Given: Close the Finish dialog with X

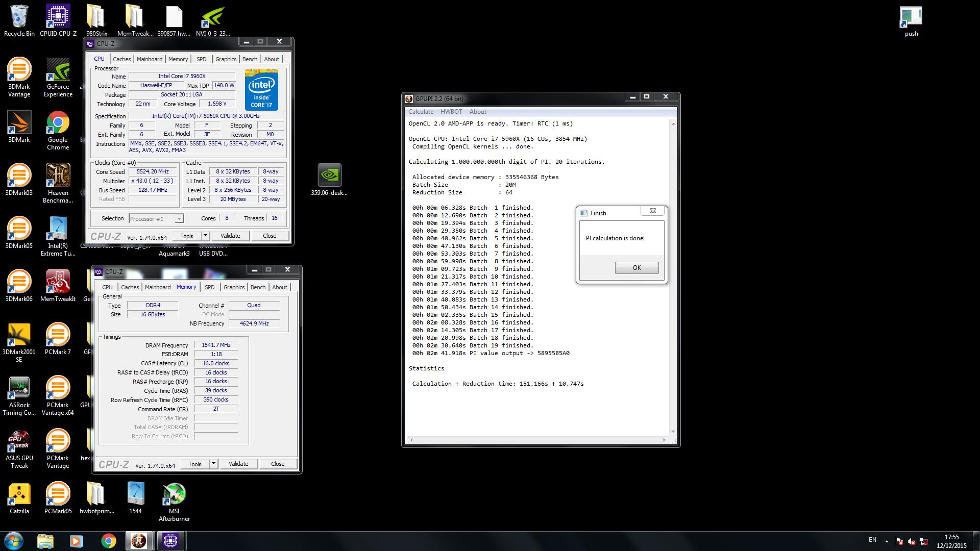Looking at the screenshot, I should coord(652,211).
